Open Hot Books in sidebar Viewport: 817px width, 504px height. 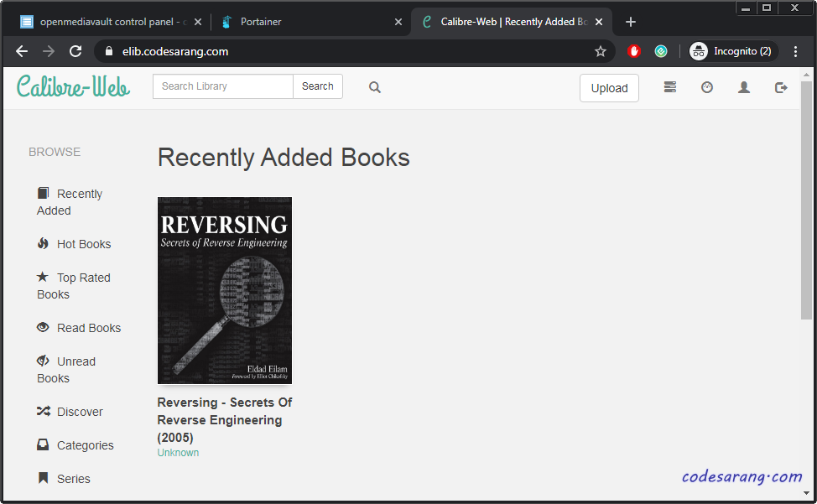[74, 244]
